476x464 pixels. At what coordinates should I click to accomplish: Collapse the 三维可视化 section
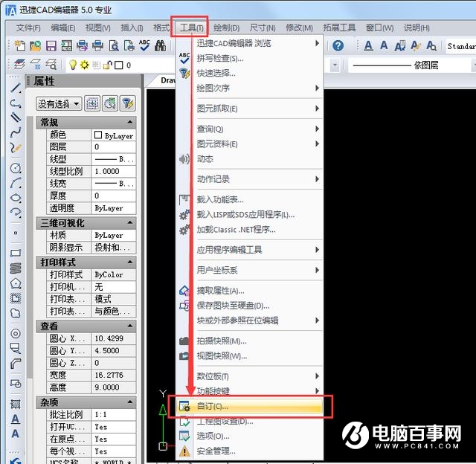tap(130, 223)
